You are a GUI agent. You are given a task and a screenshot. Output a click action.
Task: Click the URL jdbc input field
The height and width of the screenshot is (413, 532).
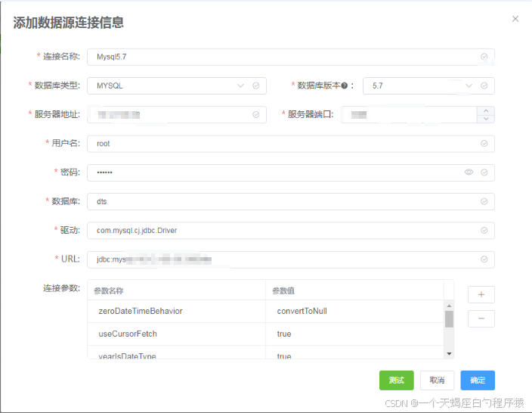pos(290,259)
